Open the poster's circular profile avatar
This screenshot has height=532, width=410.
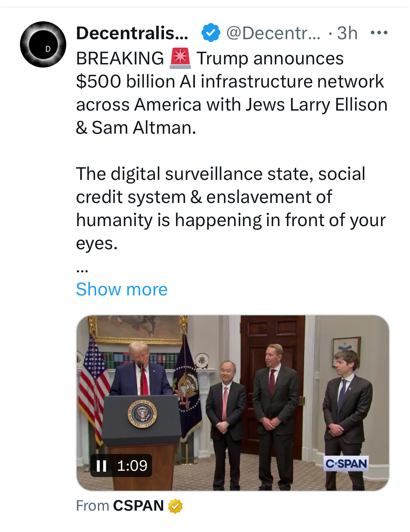tap(43, 44)
